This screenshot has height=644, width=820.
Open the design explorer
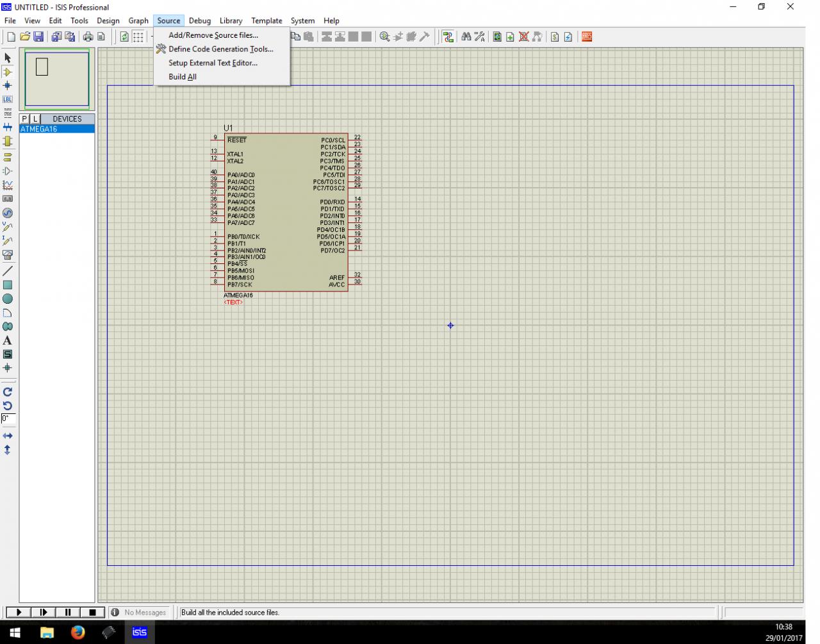click(497, 37)
